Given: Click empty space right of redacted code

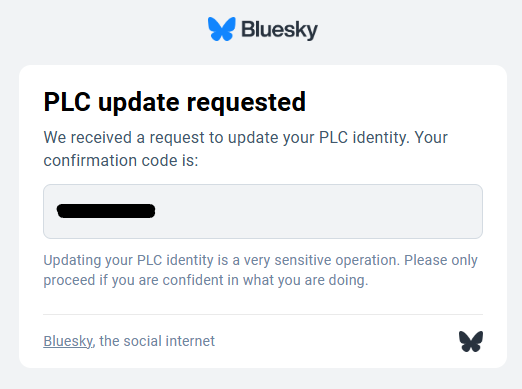Looking at the screenshot, I should [318, 211].
